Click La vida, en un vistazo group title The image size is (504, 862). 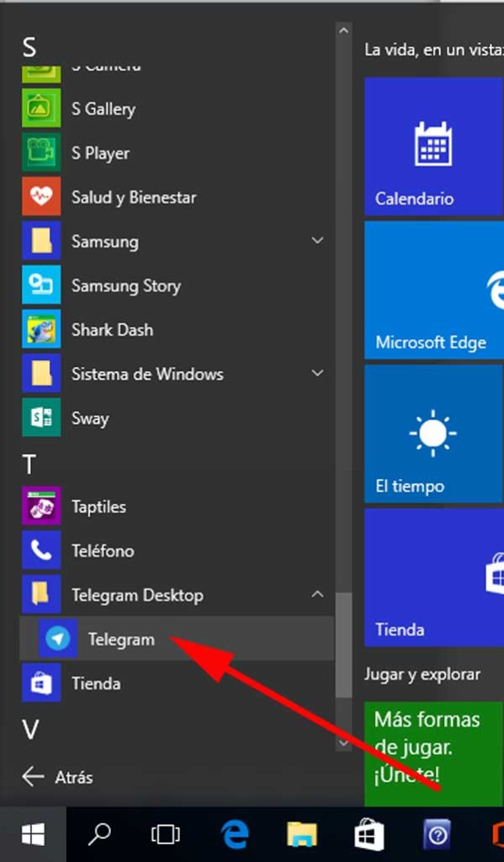point(434,50)
